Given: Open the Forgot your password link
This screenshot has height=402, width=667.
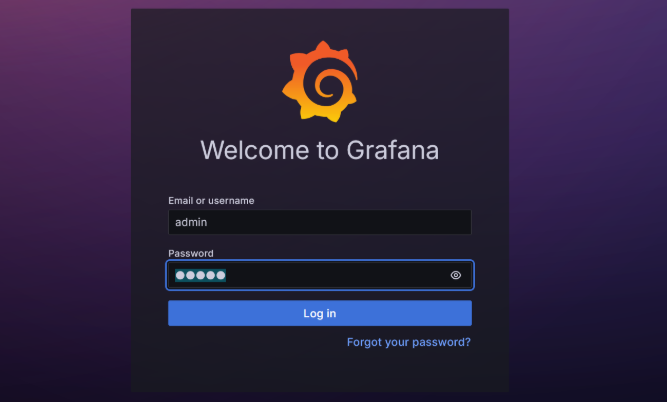Looking at the screenshot, I should 409,342.
